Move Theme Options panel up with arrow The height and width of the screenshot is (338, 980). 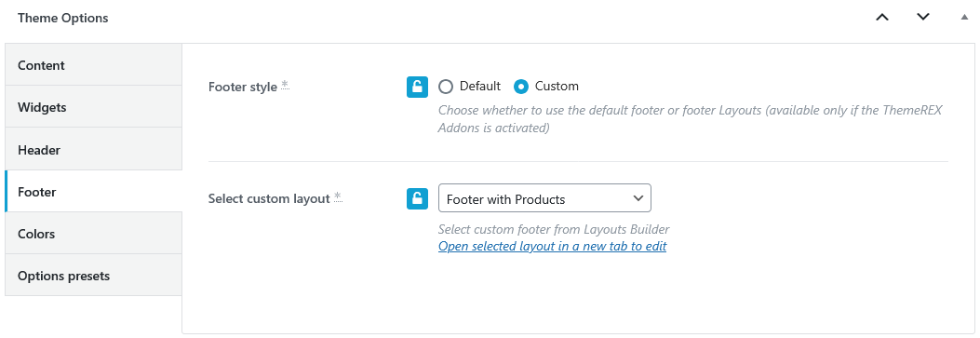(x=882, y=18)
